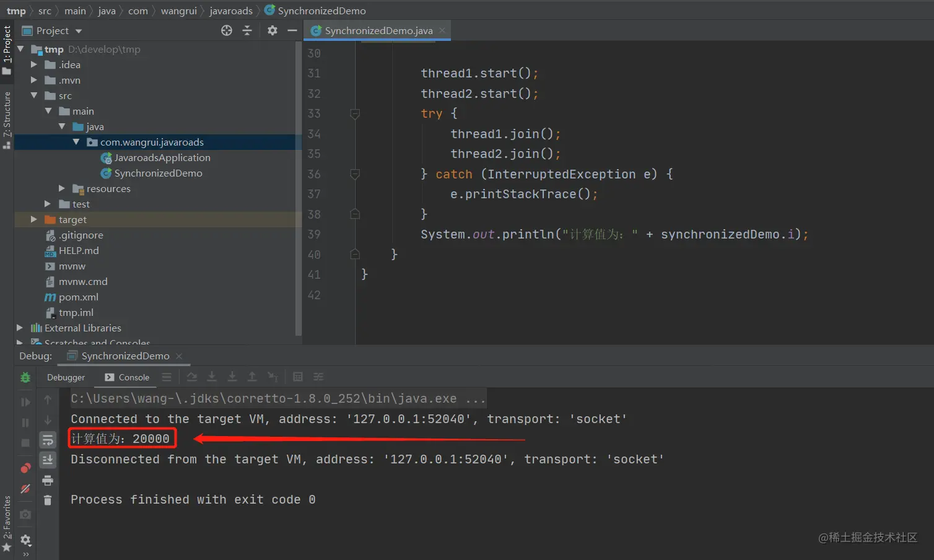
Task: Click the Evaluate Expression calculator icon
Action: (x=298, y=377)
